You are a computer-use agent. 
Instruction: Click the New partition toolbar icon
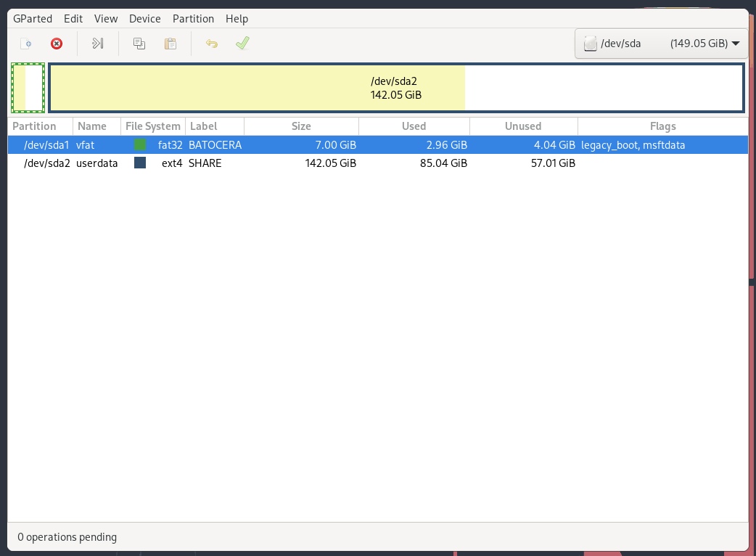pos(26,44)
